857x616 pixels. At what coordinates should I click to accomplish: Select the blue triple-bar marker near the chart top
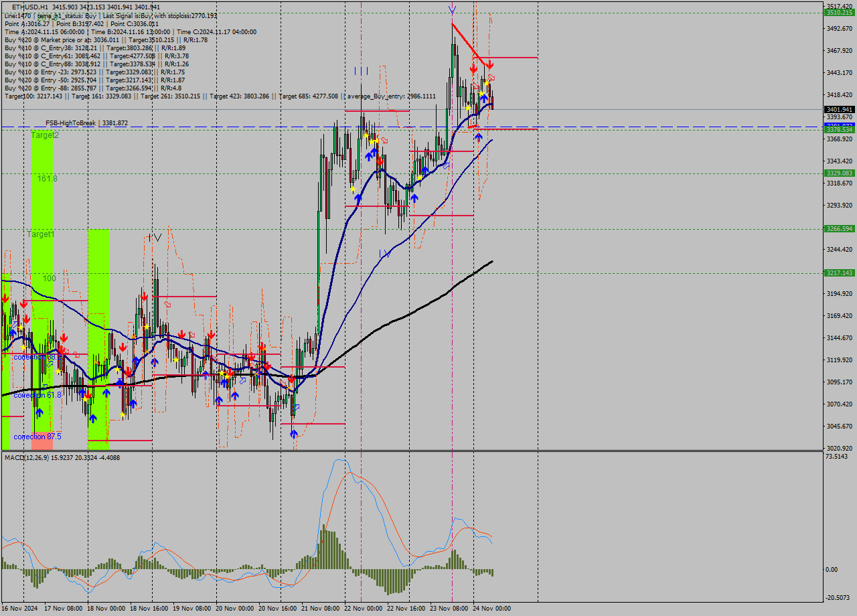[x=361, y=70]
